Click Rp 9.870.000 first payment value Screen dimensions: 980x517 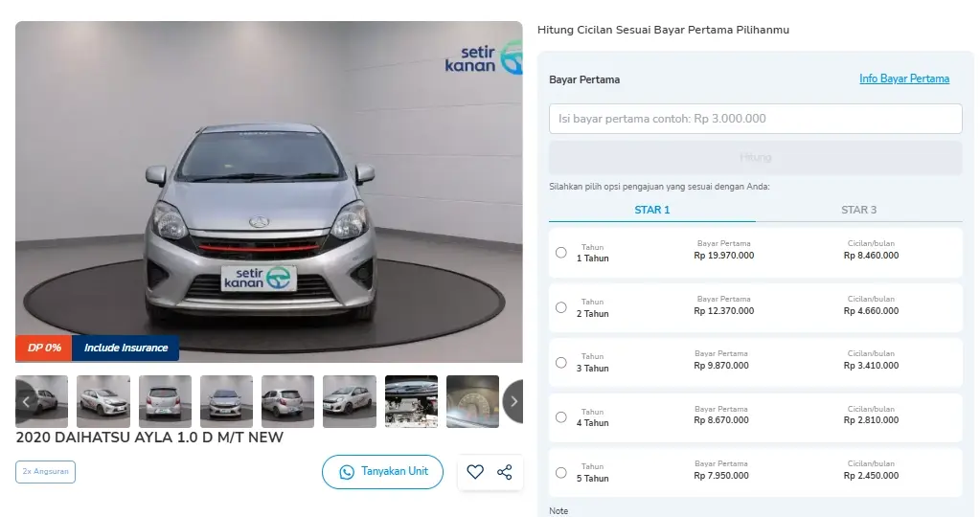point(721,366)
